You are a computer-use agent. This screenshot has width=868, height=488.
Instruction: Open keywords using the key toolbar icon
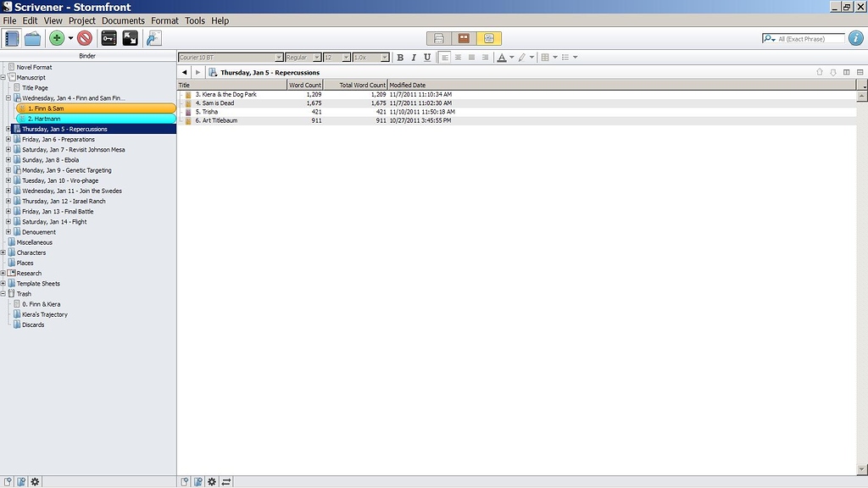click(109, 38)
